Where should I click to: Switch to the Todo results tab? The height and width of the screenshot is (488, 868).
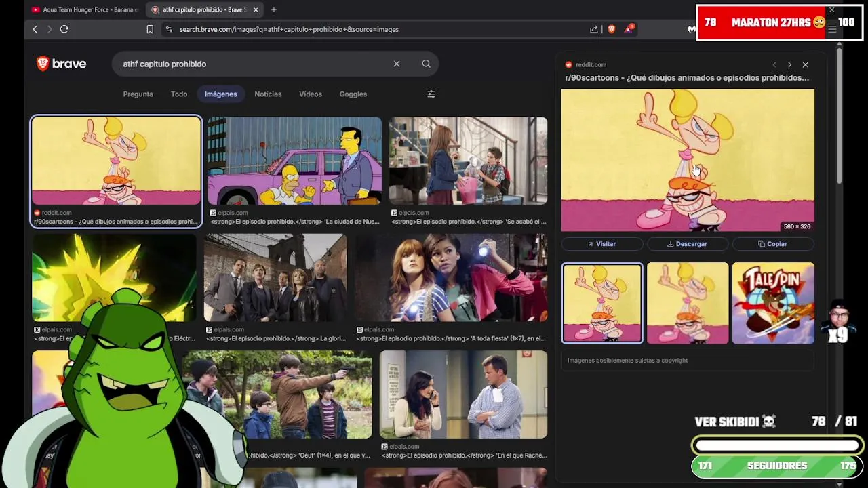point(179,94)
